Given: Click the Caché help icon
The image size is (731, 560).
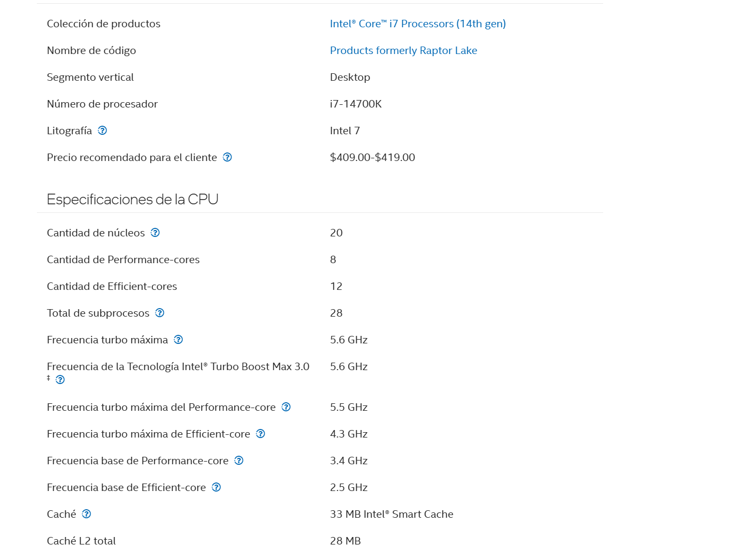Looking at the screenshot, I should [x=87, y=514].
